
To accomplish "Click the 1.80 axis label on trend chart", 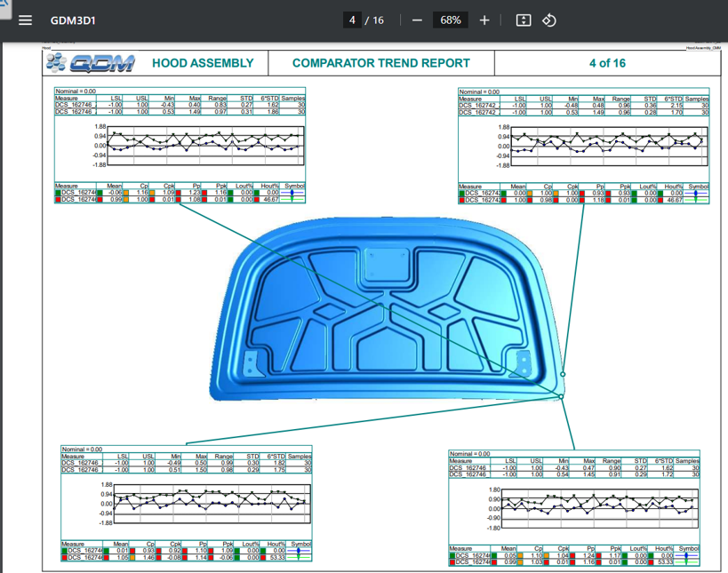I will [x=494, y=490].
